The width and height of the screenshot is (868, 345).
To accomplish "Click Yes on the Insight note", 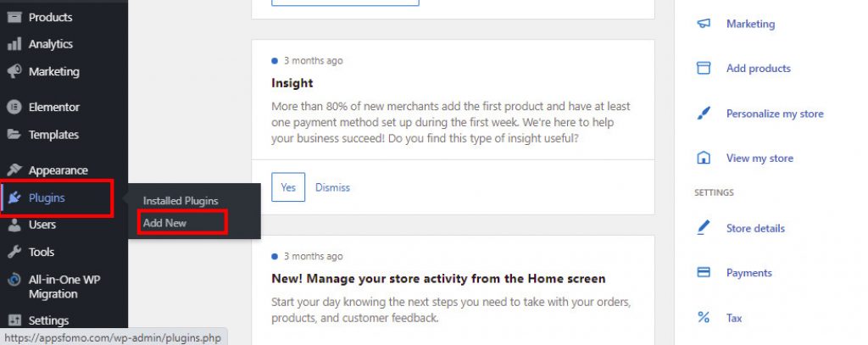I will [x=288, y=187].
